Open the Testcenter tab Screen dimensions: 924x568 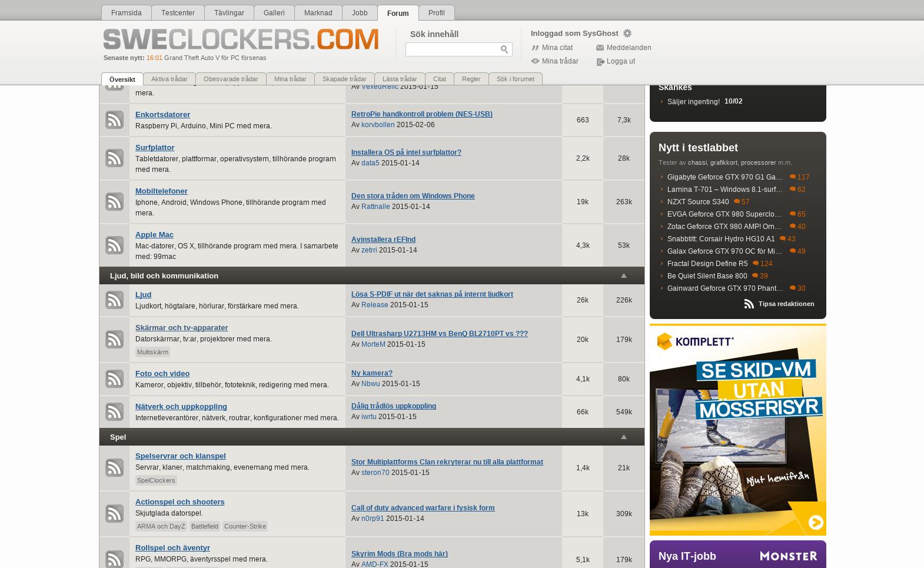tap(178, 13)
